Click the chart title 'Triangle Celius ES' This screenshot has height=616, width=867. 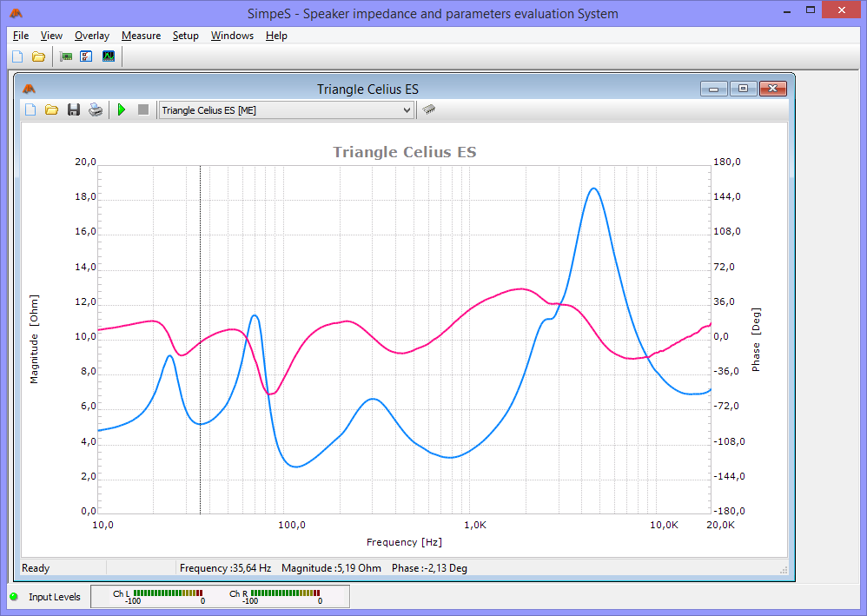click(404, 152)
